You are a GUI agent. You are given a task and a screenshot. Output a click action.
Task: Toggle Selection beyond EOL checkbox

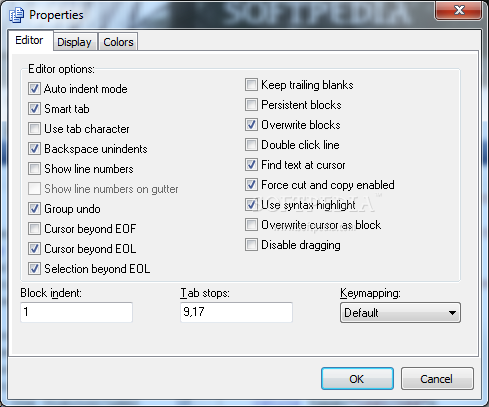pyautogui.click(x=34, y=269)
